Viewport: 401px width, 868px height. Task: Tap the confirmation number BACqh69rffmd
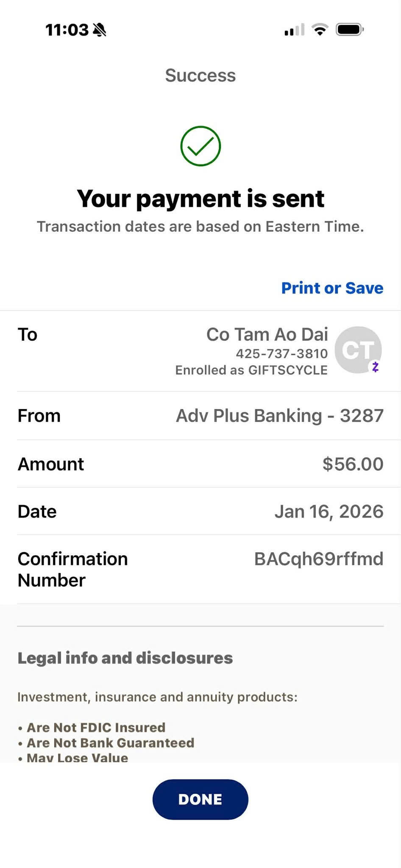(319, 559)
